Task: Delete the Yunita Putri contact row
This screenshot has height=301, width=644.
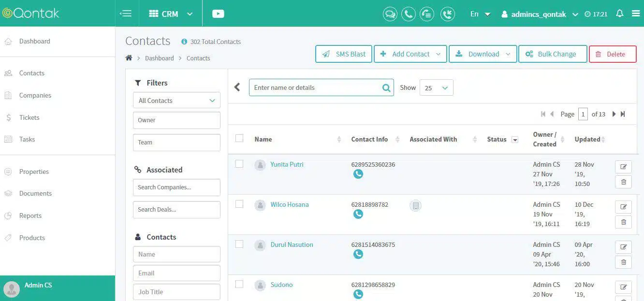Action: (623, 182)
